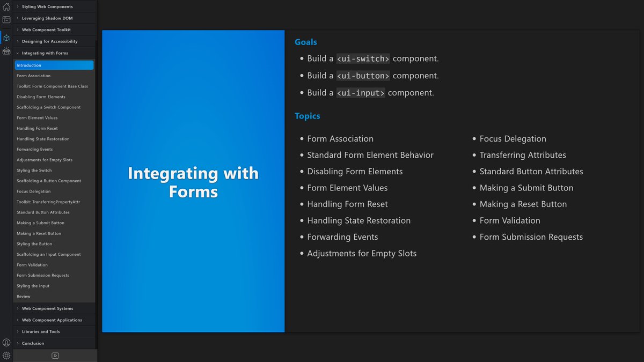Open Toolkit: Form Component Base Class lesson
This screenshot has height=362, width=644.
point(54,86)
